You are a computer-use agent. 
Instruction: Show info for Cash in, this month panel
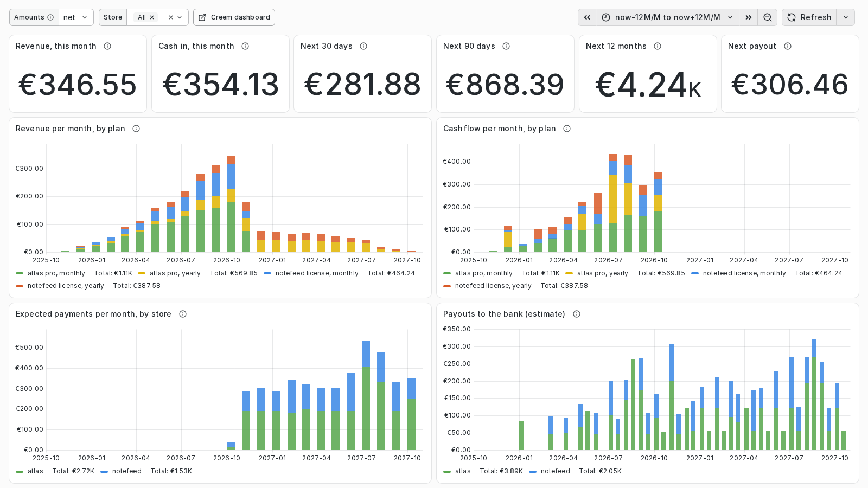[245, 46]
